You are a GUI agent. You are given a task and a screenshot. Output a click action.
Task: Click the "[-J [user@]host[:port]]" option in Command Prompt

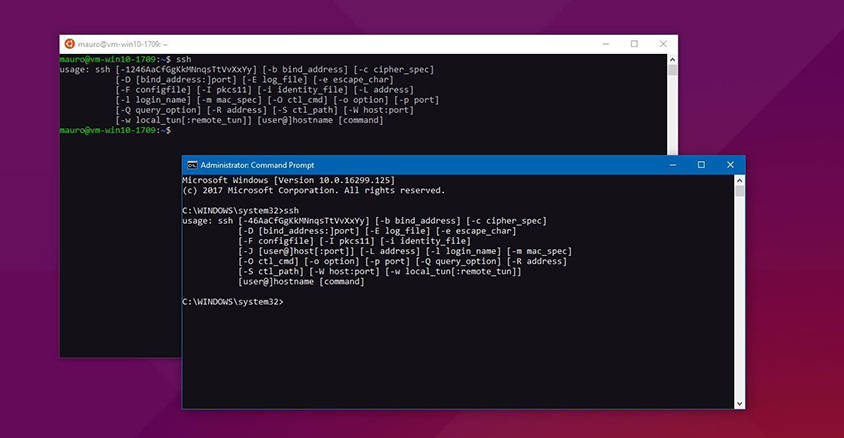[297, 251]
